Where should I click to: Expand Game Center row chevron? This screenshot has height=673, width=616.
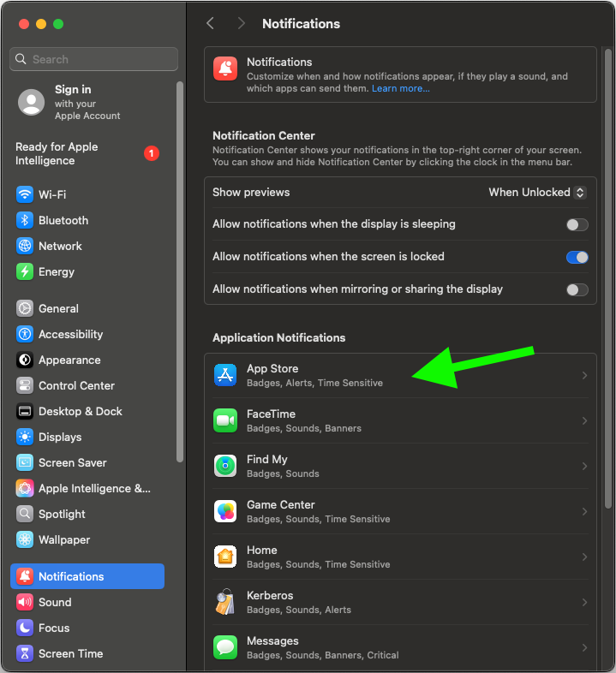(x=584, y=512)
